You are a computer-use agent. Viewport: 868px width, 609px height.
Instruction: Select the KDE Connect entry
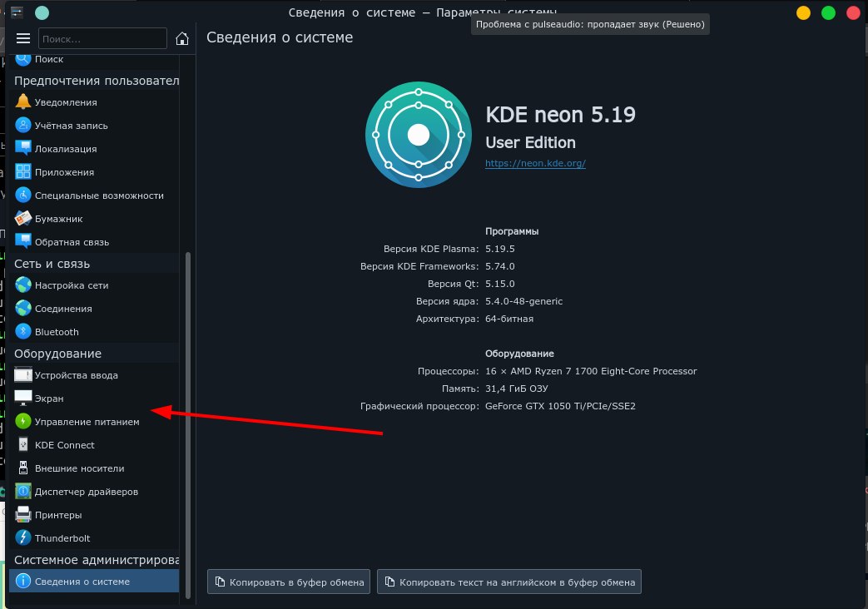(94, 444)
